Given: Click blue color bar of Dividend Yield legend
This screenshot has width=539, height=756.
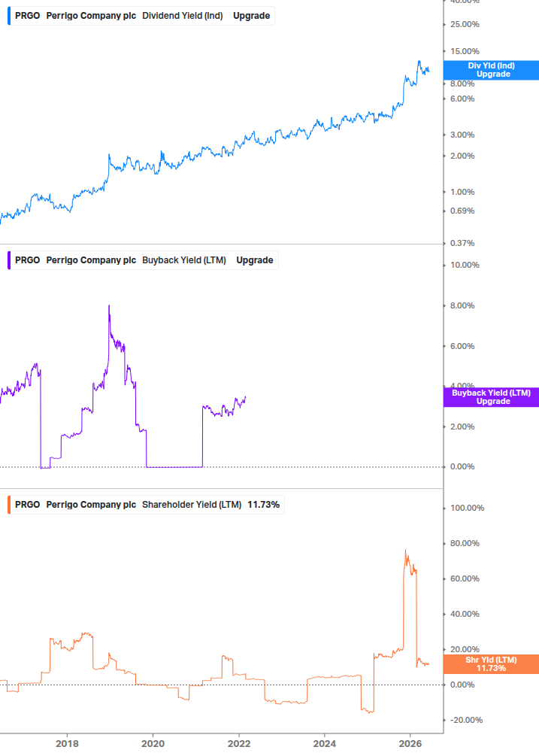Looking at the screenshot, I should coord(9,16).
